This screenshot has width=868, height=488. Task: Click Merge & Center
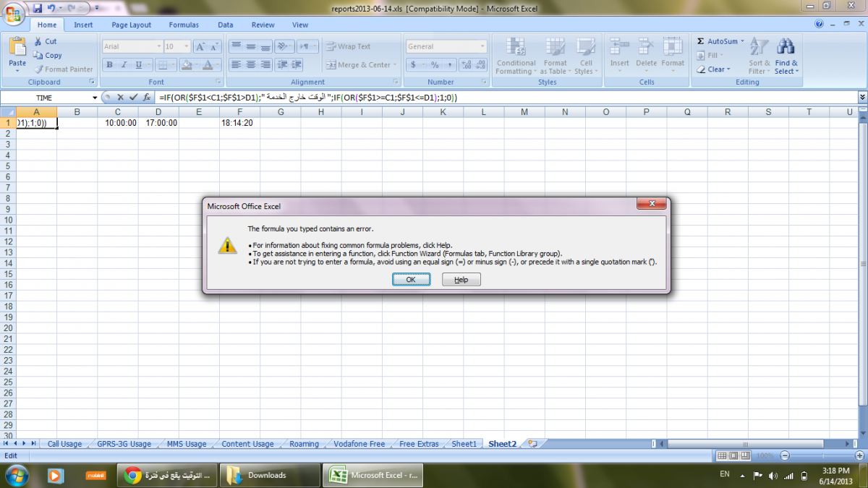coord(359,65)
